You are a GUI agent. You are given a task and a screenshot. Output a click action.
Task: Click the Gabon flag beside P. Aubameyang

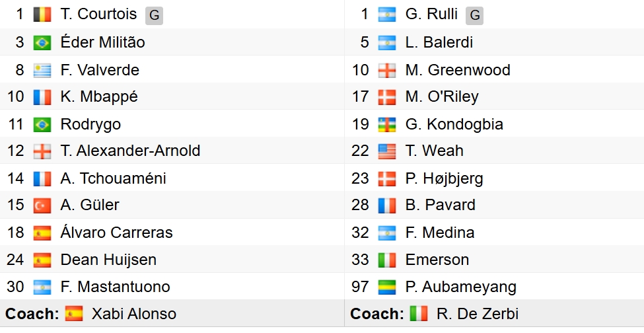pos(387,287)
